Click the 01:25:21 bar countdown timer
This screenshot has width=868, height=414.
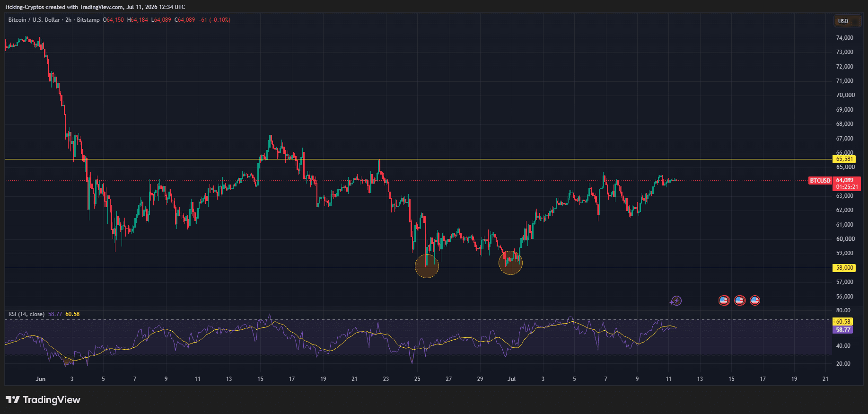click(x=846, y=187)
